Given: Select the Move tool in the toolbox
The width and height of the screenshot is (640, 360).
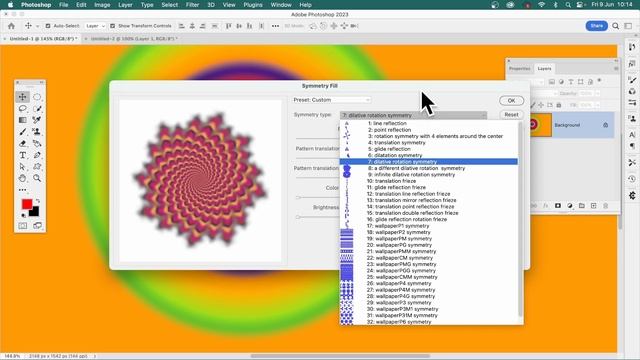Looking at the screenshot, I should (22, 97).
